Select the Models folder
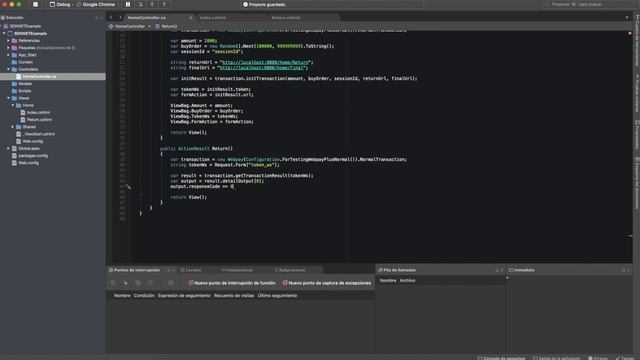The image size is (640, 360). (25, 84)
